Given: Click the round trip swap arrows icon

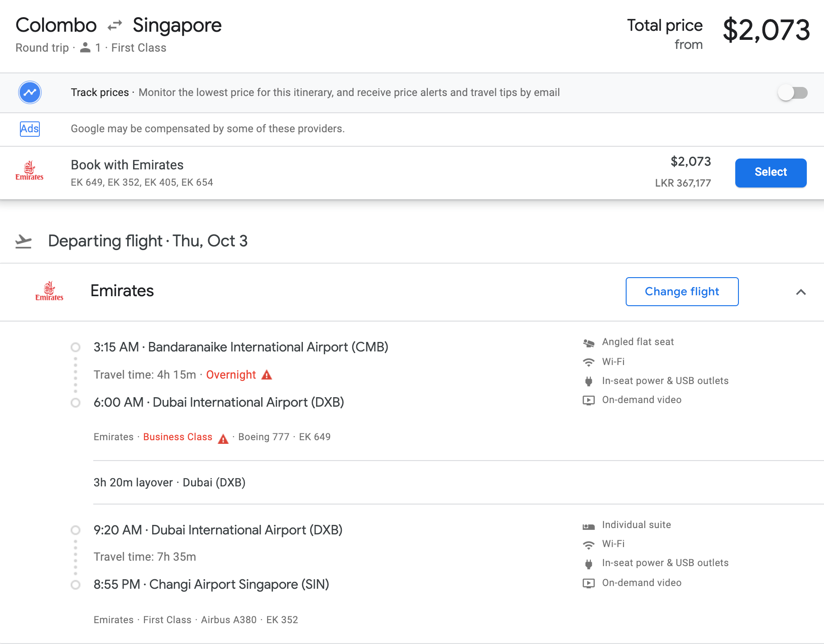Looking at the screenshot, I should pos(115,25).
